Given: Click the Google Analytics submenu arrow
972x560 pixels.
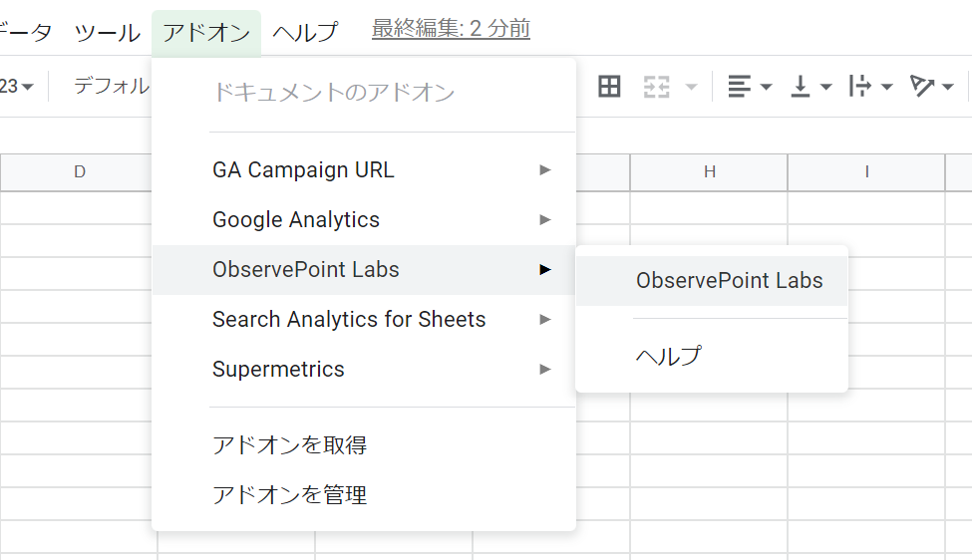Looking at the screenshot, I should [545, 220].
